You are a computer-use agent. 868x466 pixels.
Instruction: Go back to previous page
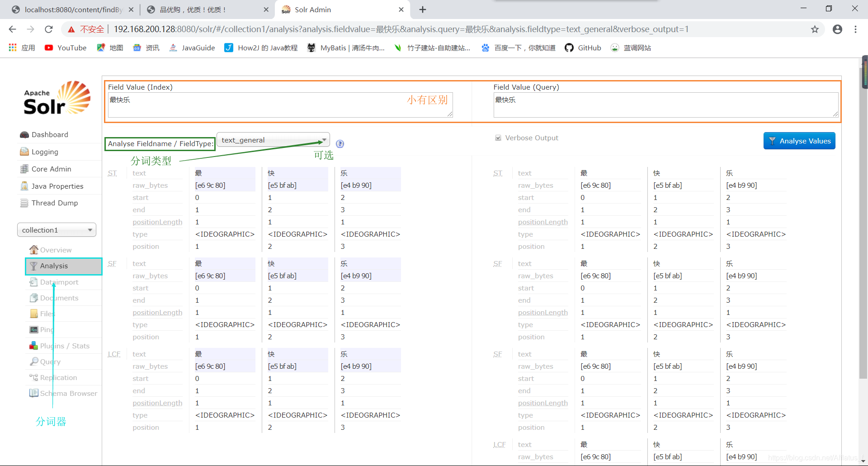[13, 29]
